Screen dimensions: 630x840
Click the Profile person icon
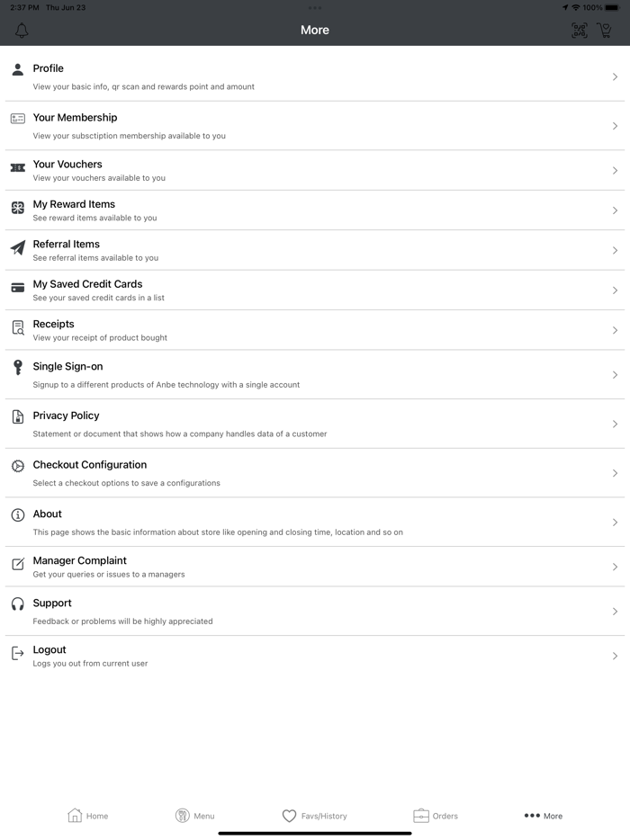17,69
